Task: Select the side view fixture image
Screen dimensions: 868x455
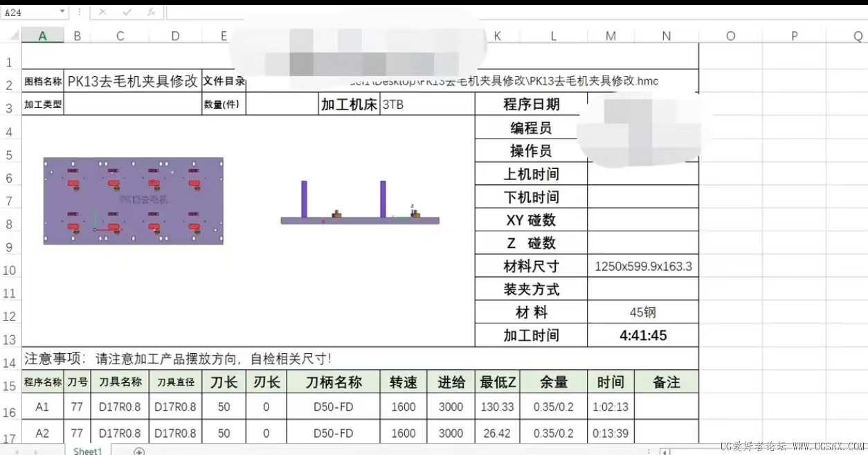Action: coord(360,202)
